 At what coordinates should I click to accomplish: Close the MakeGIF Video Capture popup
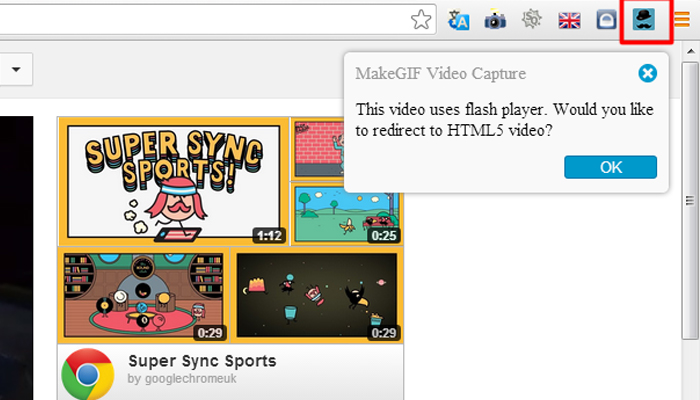pyautogui.click(x=647, y=73)
